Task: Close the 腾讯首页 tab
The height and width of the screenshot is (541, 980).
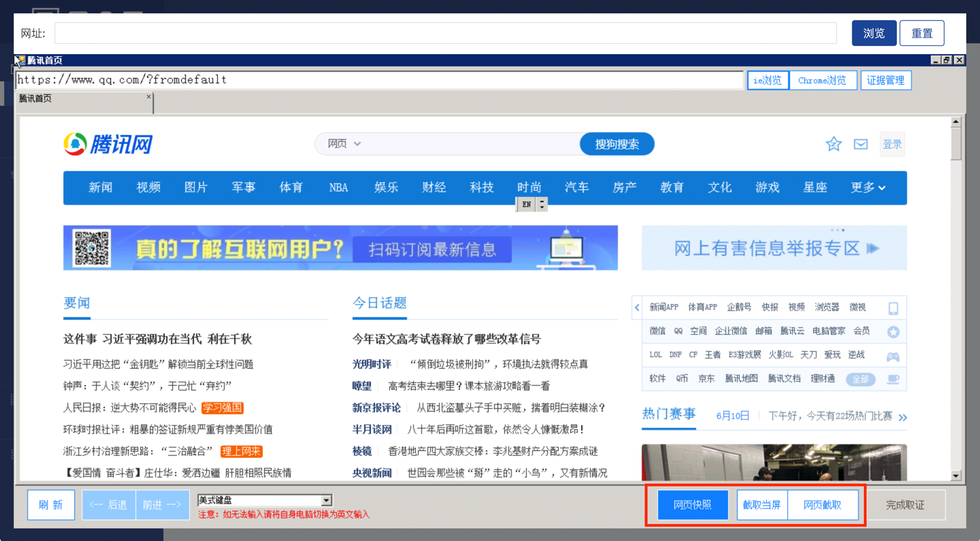Action: pyautogui.click(x=149, y=97)
